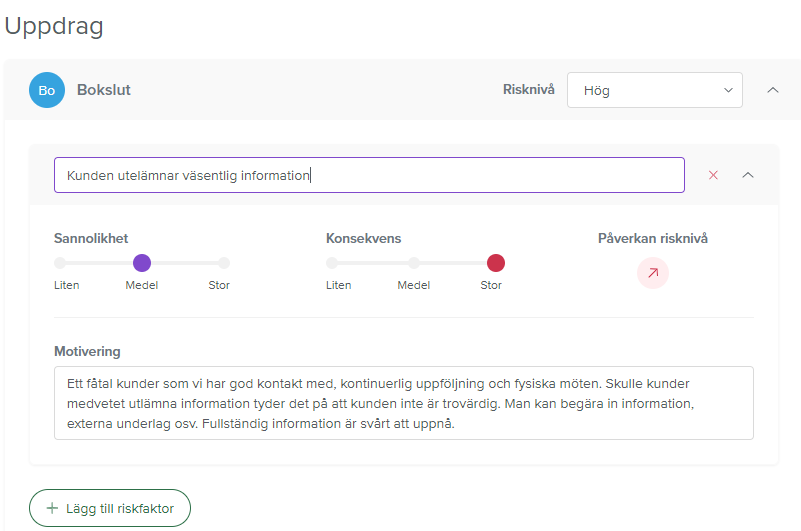801x531 pixels.
Task: Click the Risknivå label text
Action: 528,89
